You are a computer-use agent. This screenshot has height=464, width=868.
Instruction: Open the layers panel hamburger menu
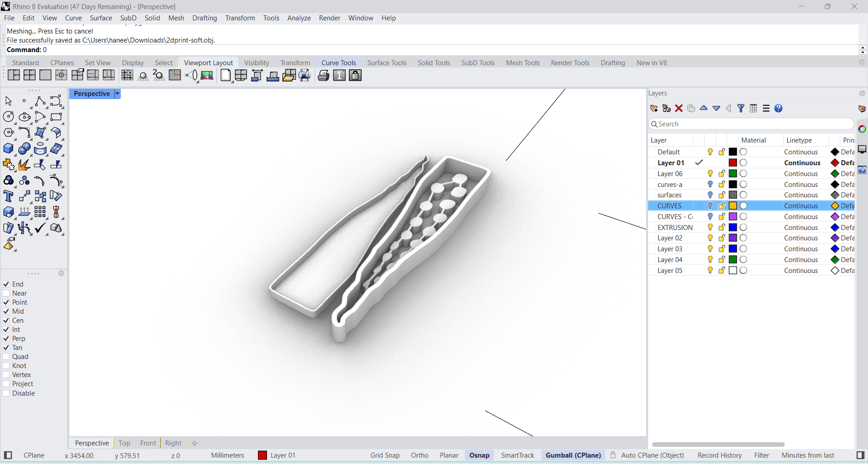pyautogui.click(x=766, y=108)
